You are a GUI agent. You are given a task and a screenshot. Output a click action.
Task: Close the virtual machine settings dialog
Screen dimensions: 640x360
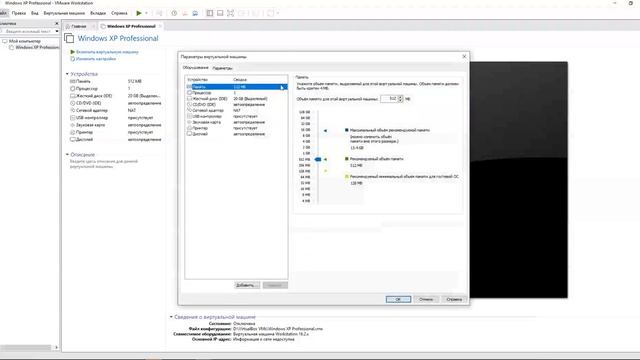tap(464, 56)
